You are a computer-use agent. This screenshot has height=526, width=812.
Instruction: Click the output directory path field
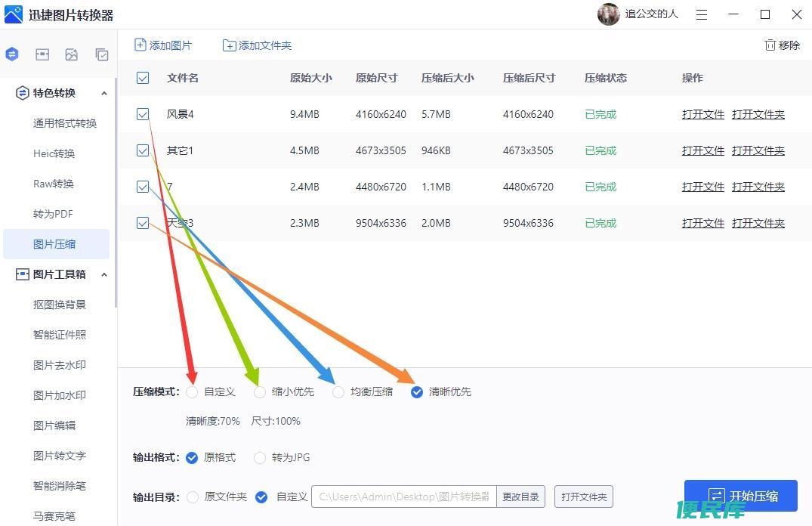[403, 497]
